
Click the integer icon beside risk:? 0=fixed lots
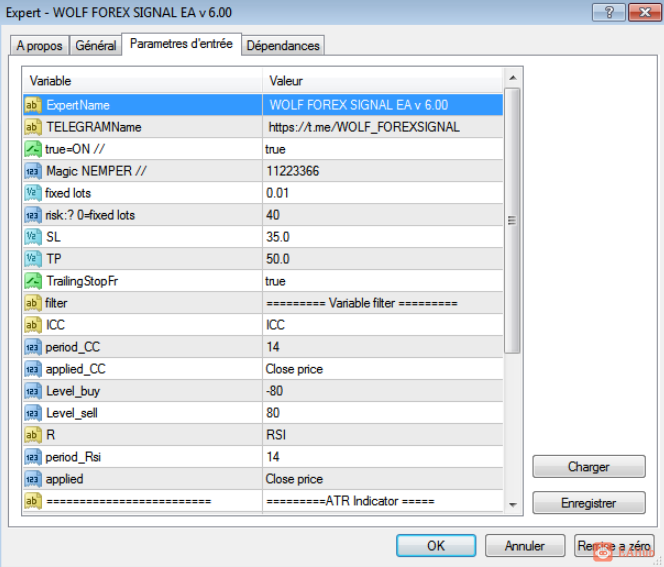click(x=33, y=215)
